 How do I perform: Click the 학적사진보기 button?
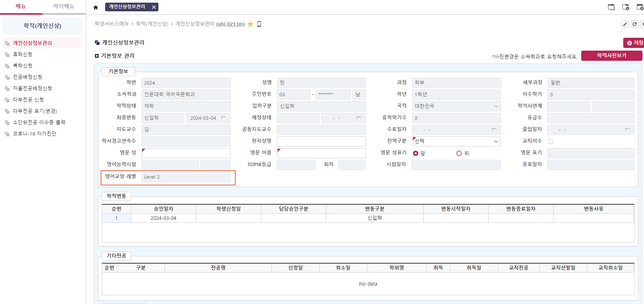pyautogui.click(x=611, y=56)
